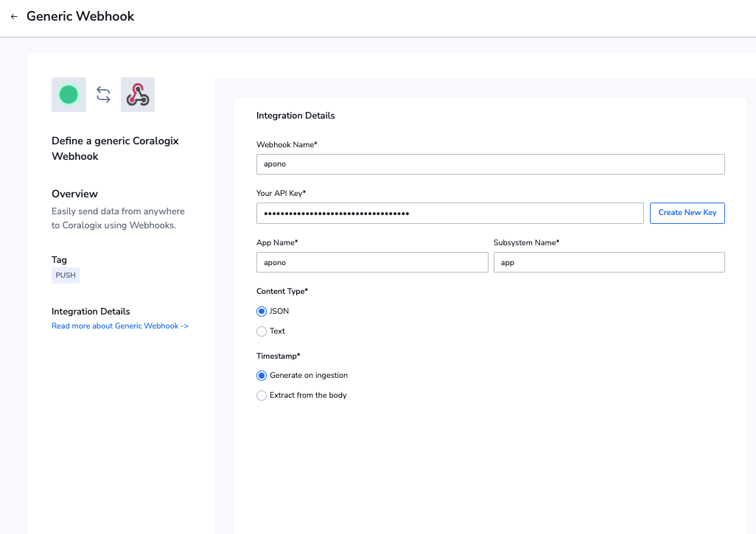Click the green Coralogix logo icon
This screenshot has width=756, height=534.
pyautogui.click(x=69, y=94)
